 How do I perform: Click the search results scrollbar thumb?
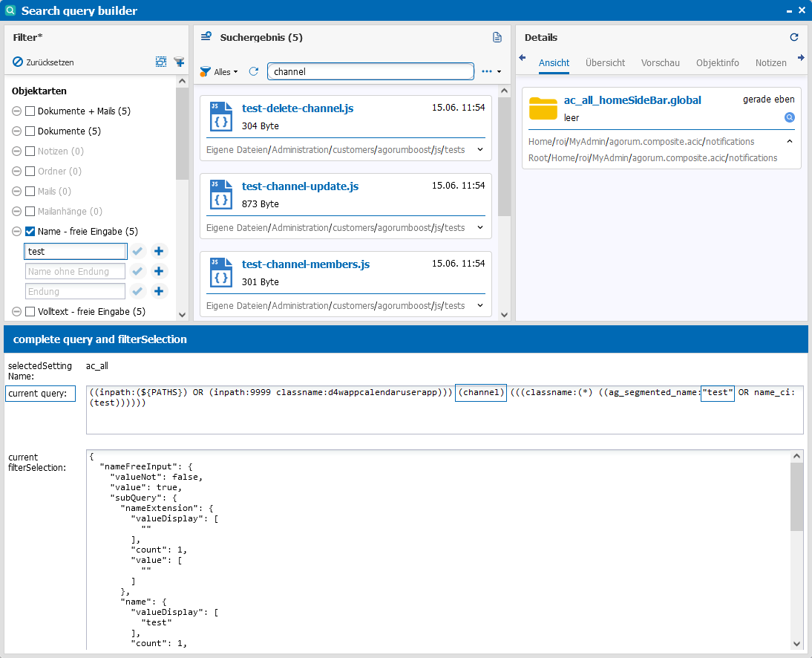pos(504,157)
